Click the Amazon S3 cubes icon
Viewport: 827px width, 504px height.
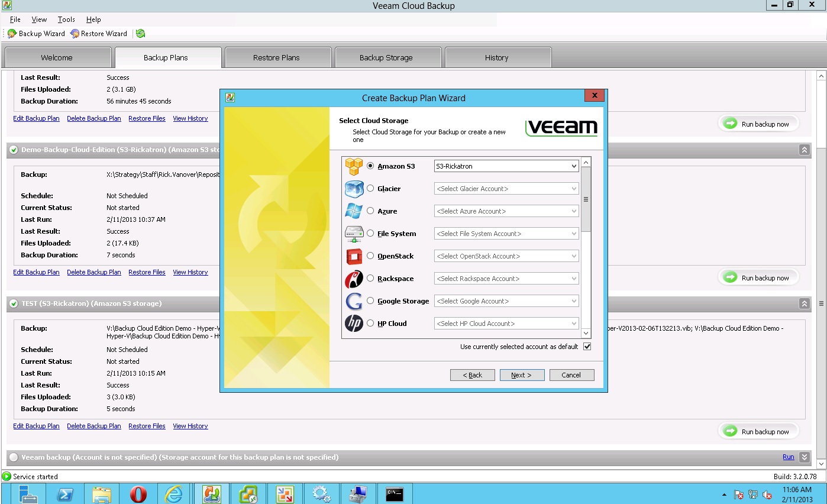point(354,166)
